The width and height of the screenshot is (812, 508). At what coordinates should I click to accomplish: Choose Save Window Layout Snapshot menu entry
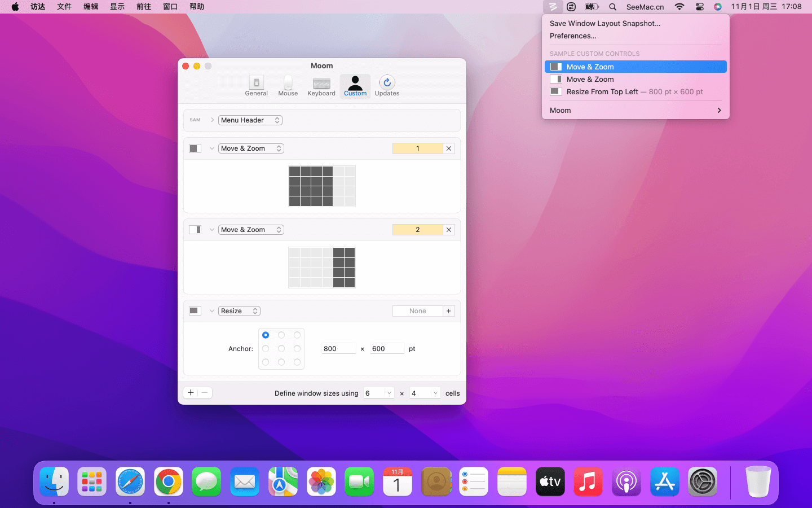point(605,23)
